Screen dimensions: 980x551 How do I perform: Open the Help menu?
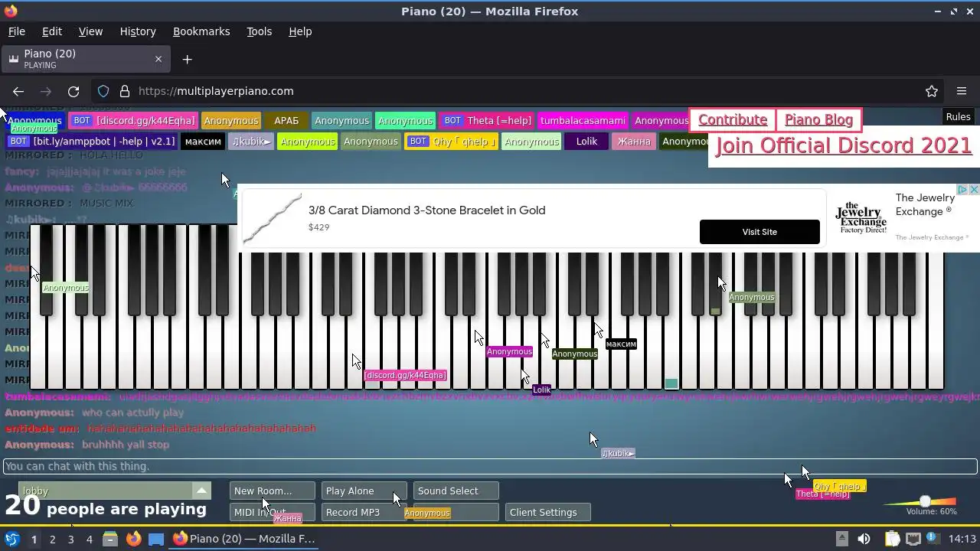(x=300, y=31)
